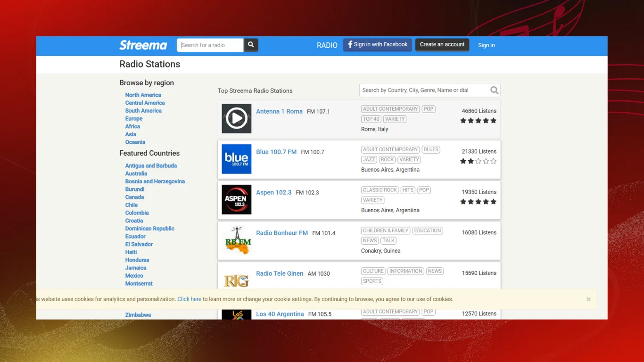Focus the Search for a radio field

[x=210, y=45]
